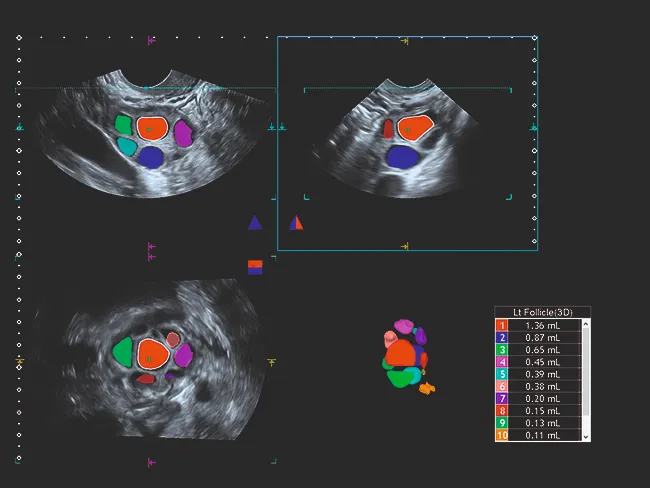Click the 3D rendered follicle cluster model

(x=405, y=355)
